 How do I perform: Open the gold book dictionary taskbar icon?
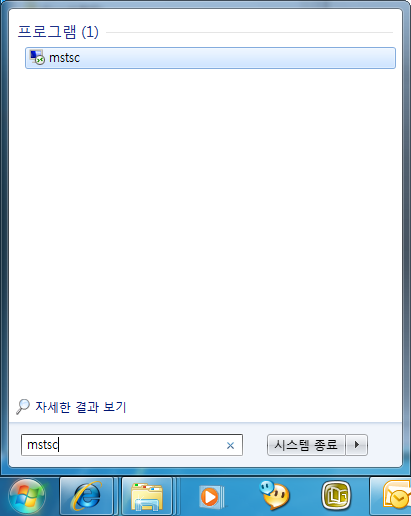336,496
